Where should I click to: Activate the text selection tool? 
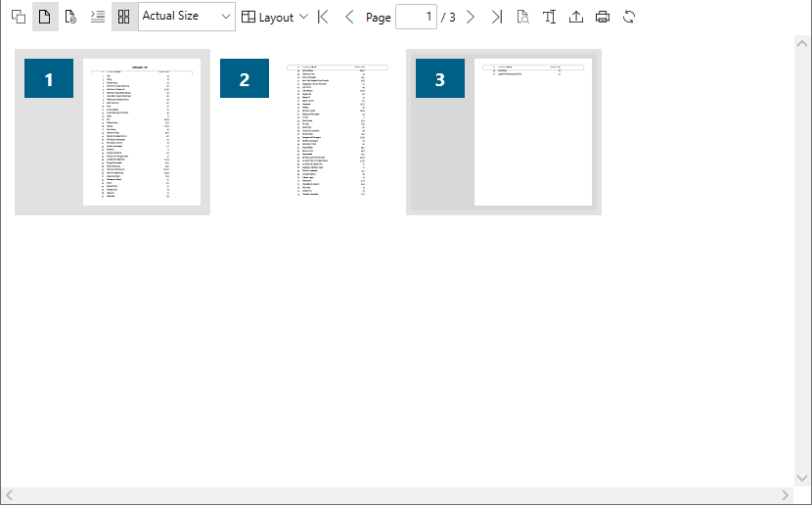(550, 18)
